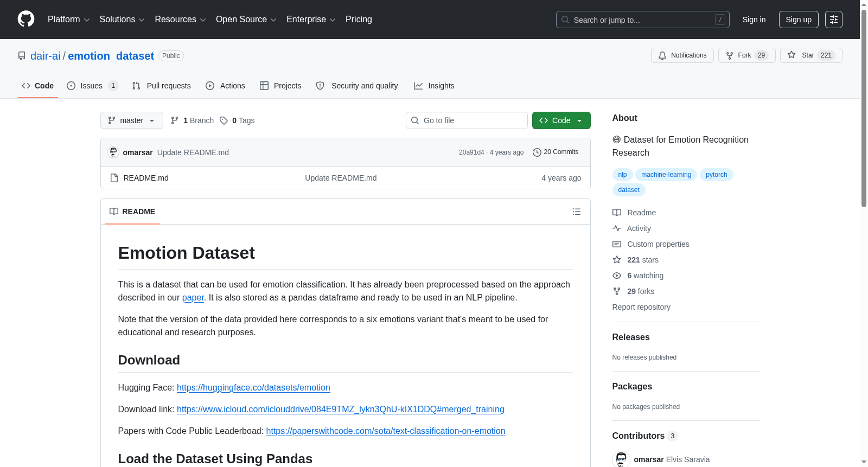Select the nlp topic tag
The width and height of the screenshot is (868, 467).
click(622, 175)
